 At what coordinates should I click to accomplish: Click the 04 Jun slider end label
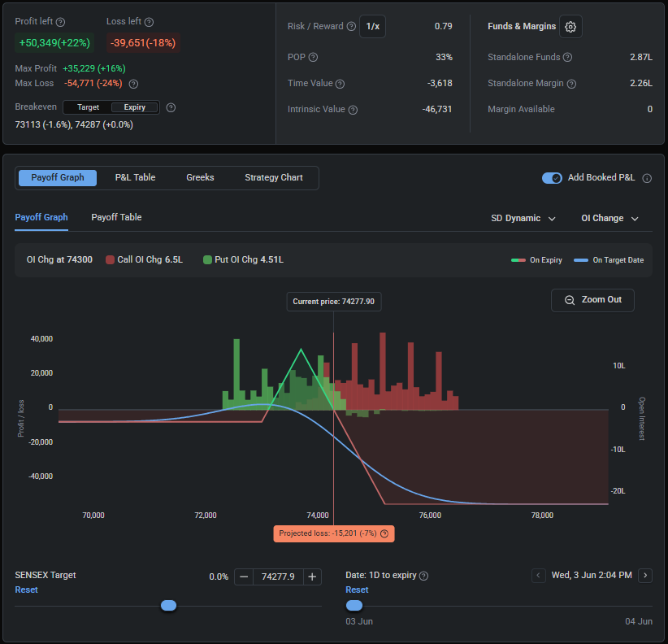[x=639, y=621]
